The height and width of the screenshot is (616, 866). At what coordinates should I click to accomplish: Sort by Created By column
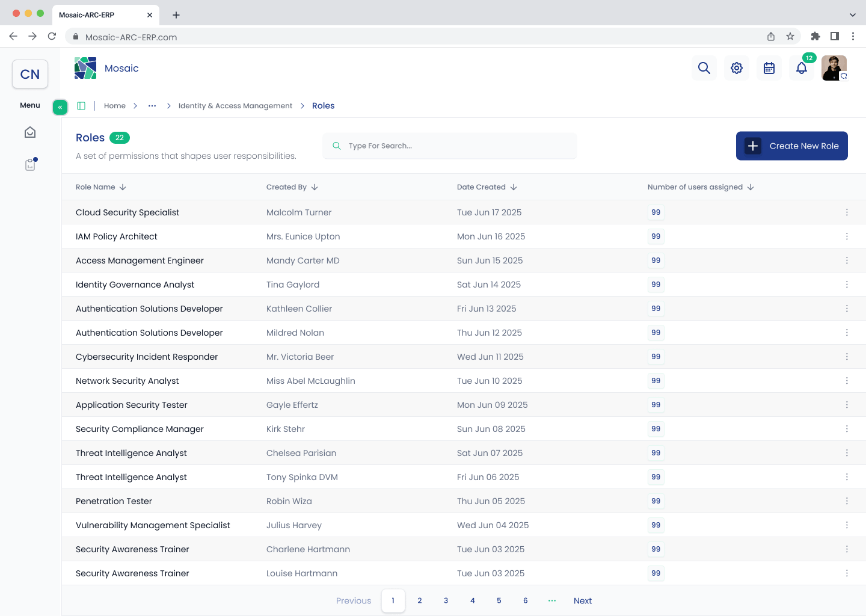[x=292, y=187]
